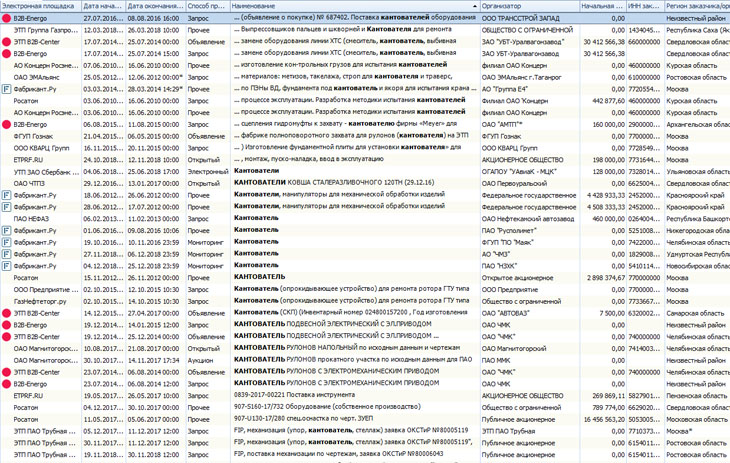Click ФГУП "ПО "Маяк" organizer cell
The width and height of the screenshot is (730, 463).
click(x=507, y=243)
